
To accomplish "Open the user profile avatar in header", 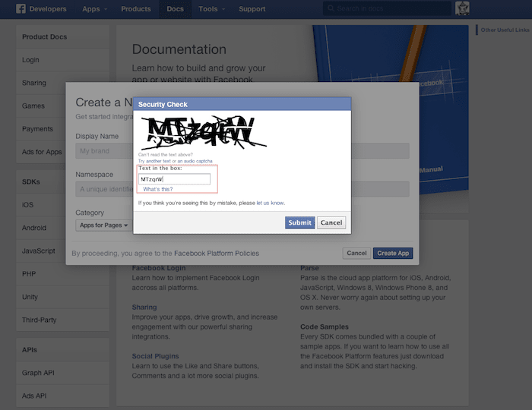I will click(x=462, y=8).
